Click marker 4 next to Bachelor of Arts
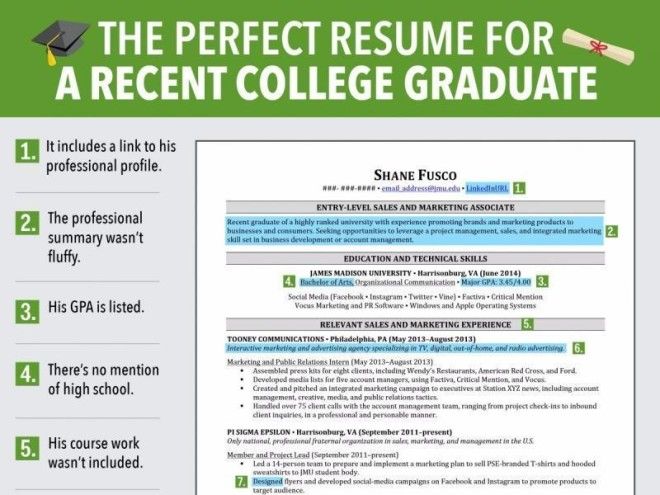The image size is (660, 495). point(289,281)
